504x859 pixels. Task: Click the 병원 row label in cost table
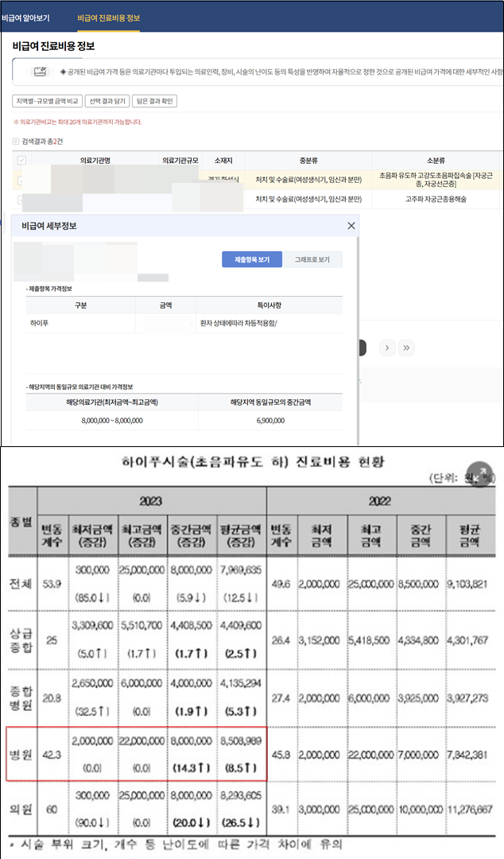pos(21,755)
